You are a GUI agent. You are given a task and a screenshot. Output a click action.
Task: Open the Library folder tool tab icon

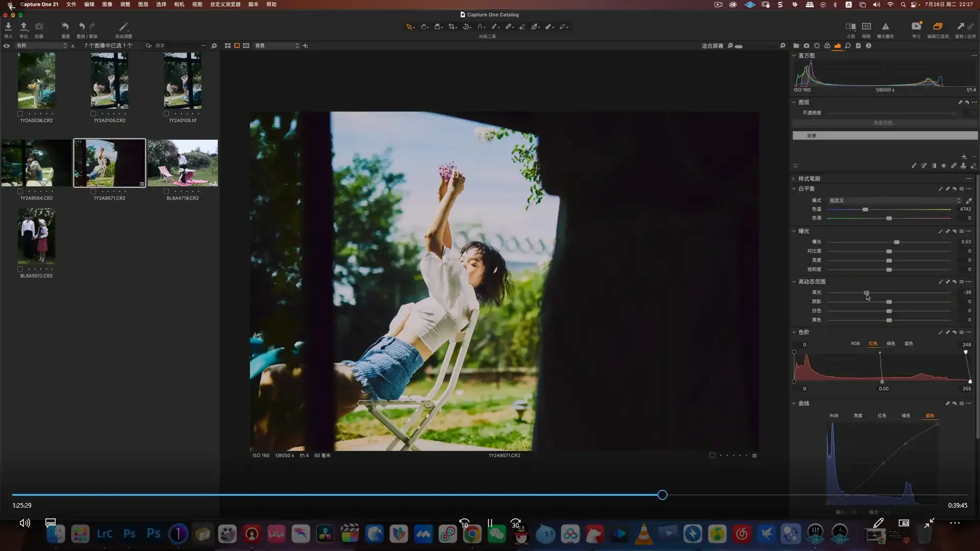796,45
